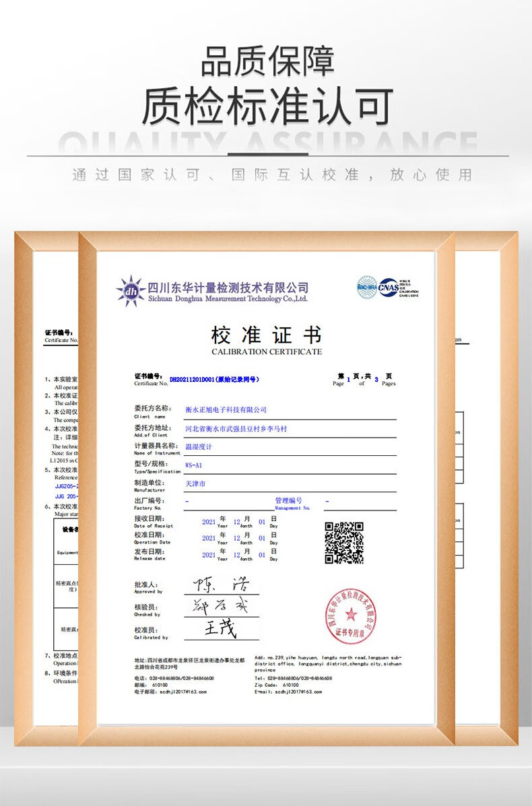Click the 委托方地址 label
The height and width of the screenshot is (806, 532).
coord(152,427)
